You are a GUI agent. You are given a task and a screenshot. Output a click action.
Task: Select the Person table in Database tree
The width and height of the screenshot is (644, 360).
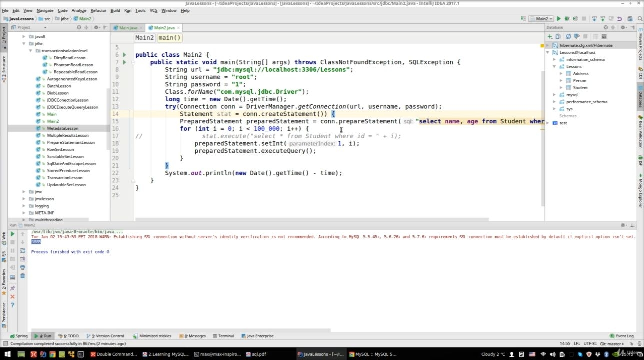coord(579,81)
